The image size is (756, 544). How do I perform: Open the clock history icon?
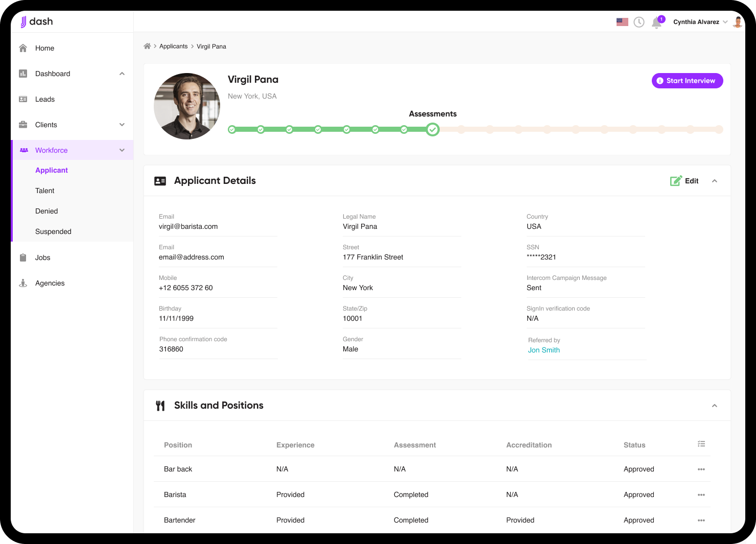[x=639, y=22]
